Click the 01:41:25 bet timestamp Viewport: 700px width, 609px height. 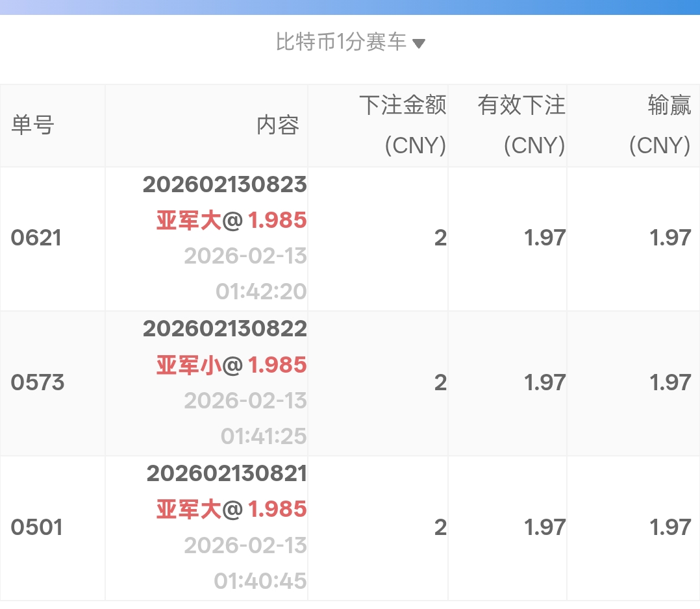[x=263, y=436]
